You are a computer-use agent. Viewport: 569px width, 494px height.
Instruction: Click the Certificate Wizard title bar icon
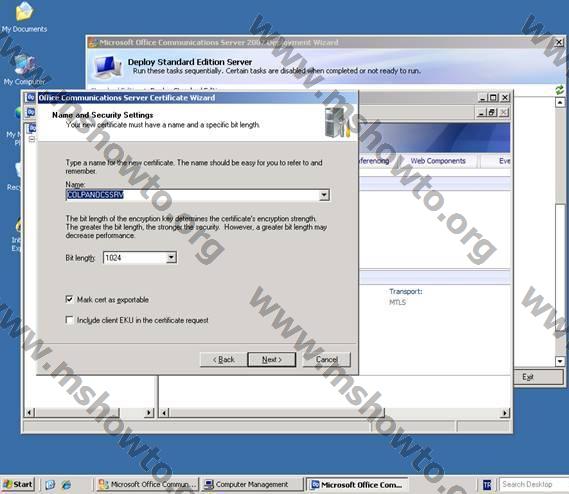point(31,98)
